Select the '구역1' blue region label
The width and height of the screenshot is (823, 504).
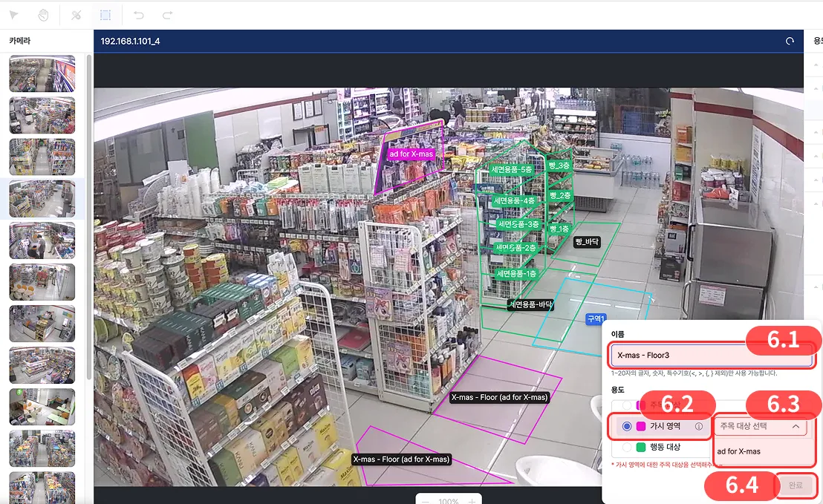596,319
